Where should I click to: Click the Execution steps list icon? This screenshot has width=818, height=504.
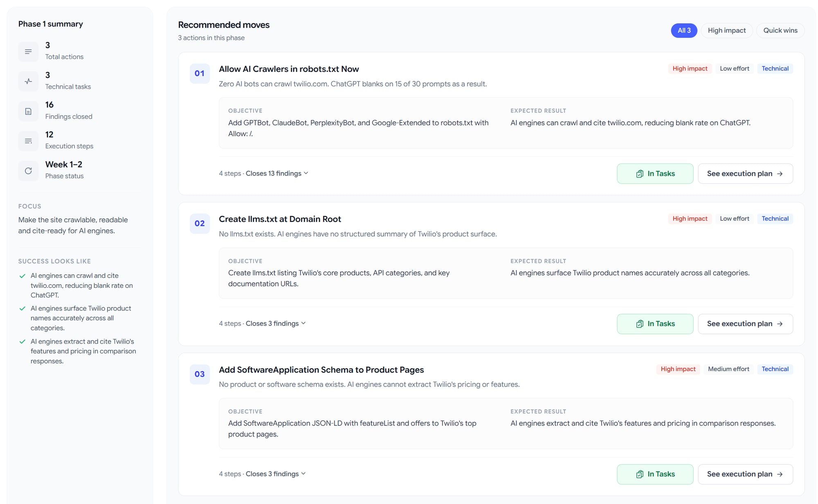tap(28, 141)
